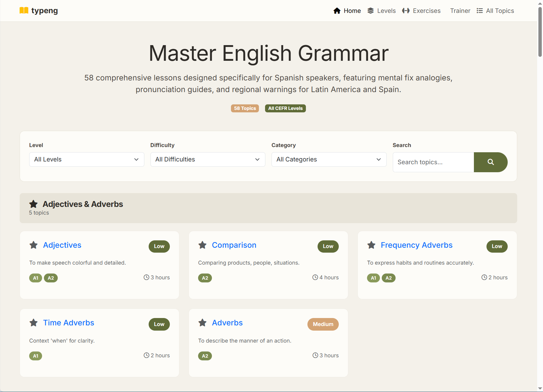Click the A1 tag on Adjectives card
This screenshot has width=543, height=392.
(x=36, y=278)
